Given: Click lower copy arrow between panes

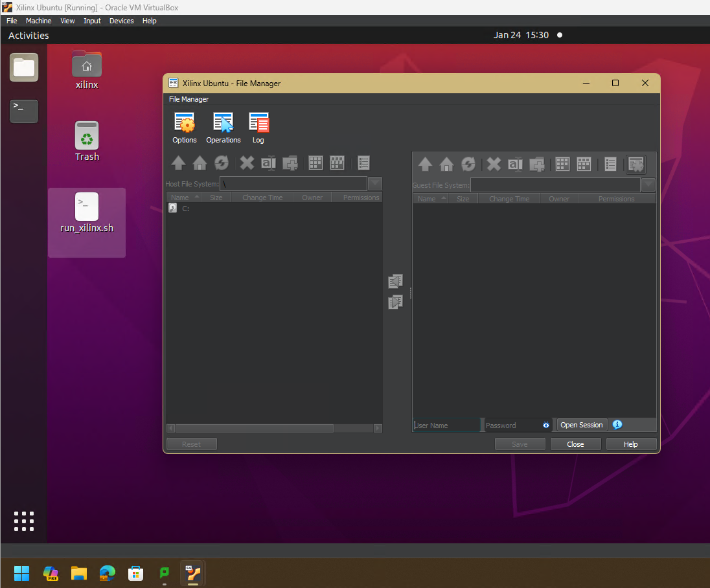Looking at the screenshot, I should 395,302.
